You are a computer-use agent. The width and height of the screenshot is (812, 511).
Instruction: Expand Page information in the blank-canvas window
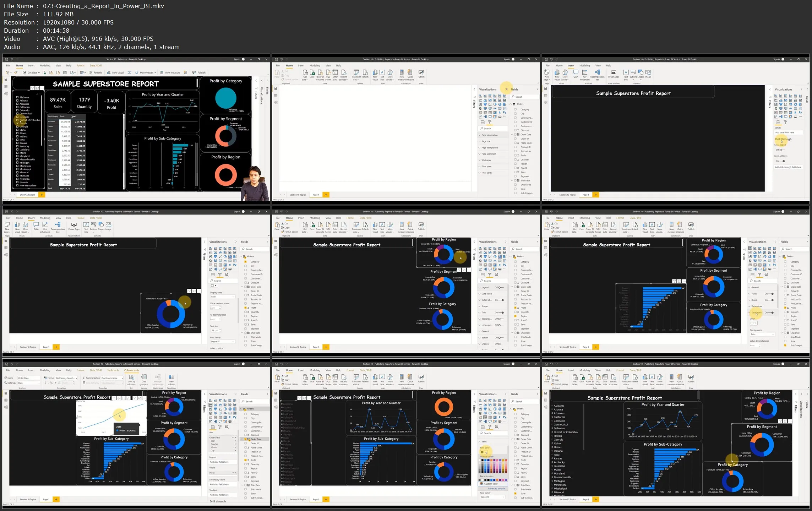[492, 135]
